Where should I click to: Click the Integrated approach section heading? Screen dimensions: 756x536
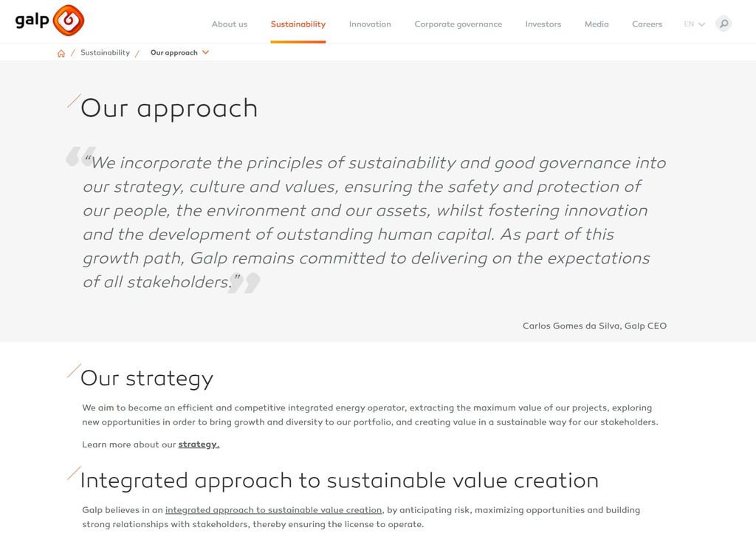(x=339, y=481)
